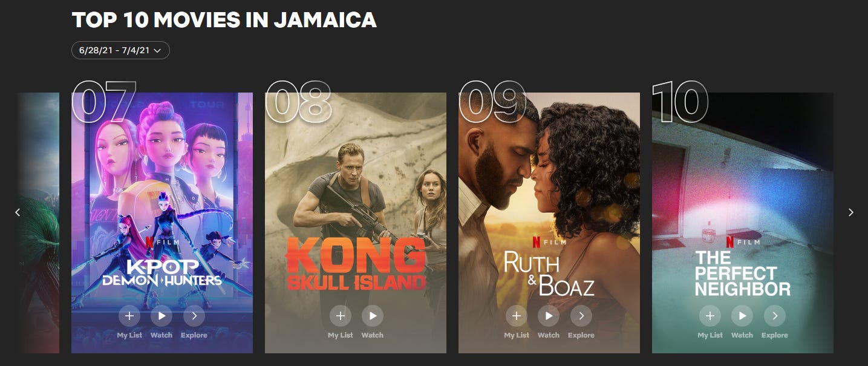The image size is (868, 366).
Task: Watch Kong Skull Island
Action: click(373, 316)
